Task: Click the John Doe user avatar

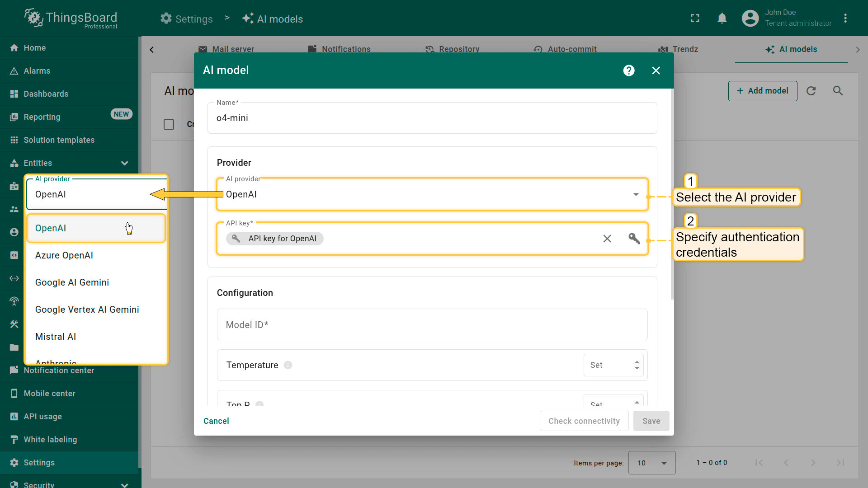Action: (x=750, y=19)
